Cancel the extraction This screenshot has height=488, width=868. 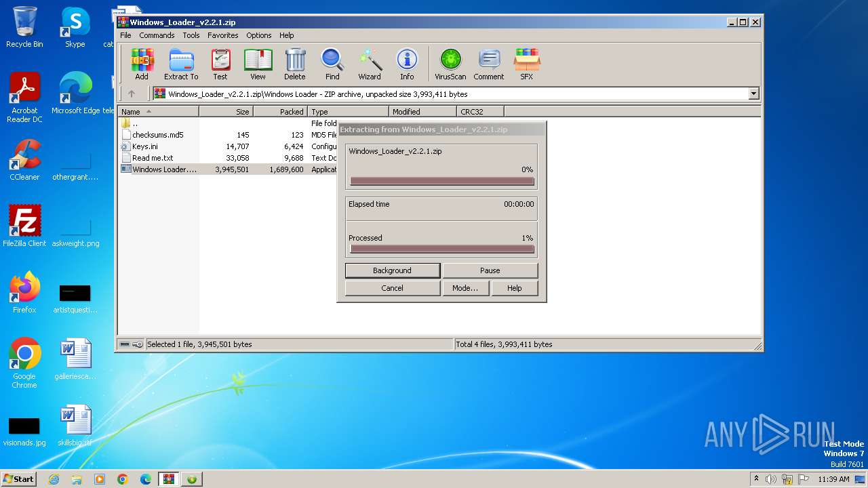(x=392, y=288)
